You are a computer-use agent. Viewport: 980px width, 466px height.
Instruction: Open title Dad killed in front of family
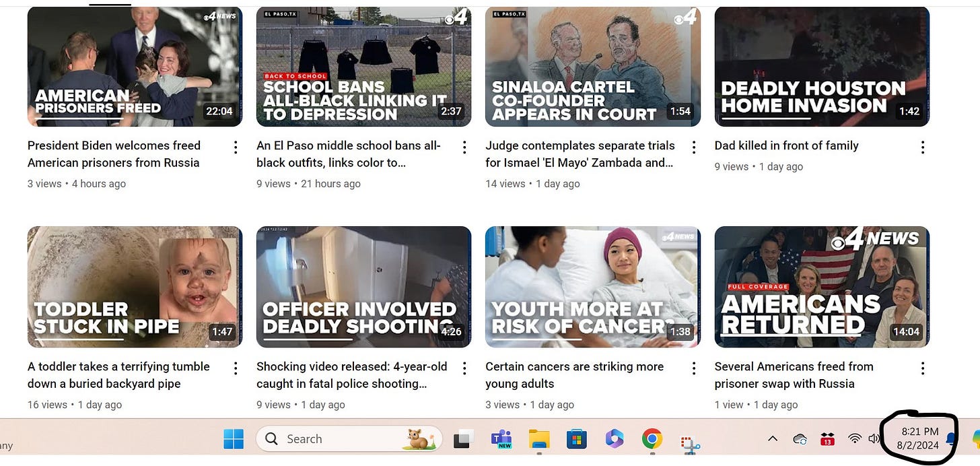click(x=787, y=145)
